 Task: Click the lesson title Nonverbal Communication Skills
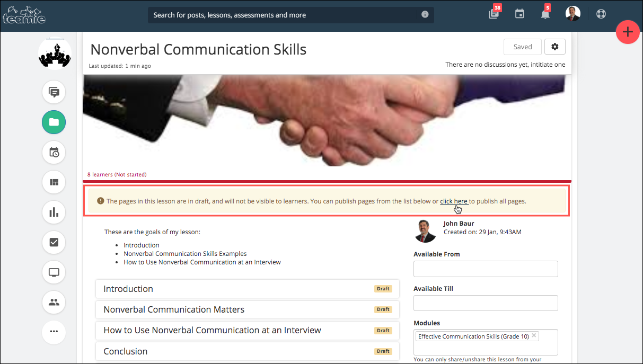coord(198,49)
